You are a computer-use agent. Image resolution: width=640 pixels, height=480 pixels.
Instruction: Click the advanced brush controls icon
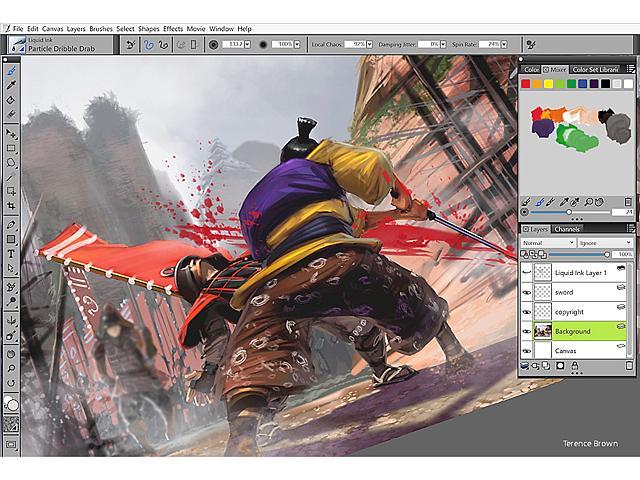pyautogui.click(x=531, y=44)
